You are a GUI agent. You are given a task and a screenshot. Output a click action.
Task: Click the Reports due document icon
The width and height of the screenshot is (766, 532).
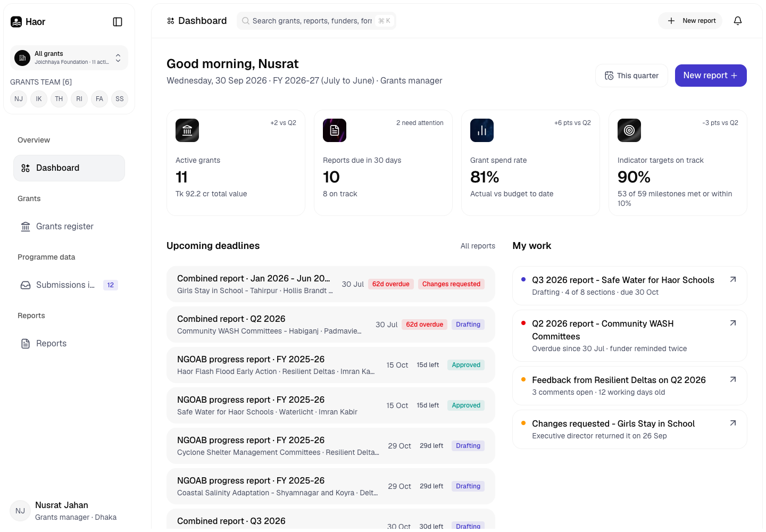tap(335, 130)
